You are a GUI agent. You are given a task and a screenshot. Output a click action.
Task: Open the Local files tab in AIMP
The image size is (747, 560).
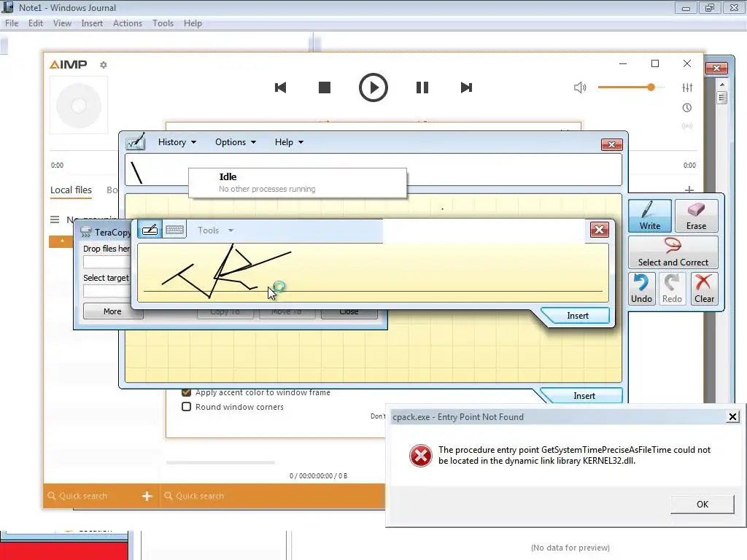(71, 190)
